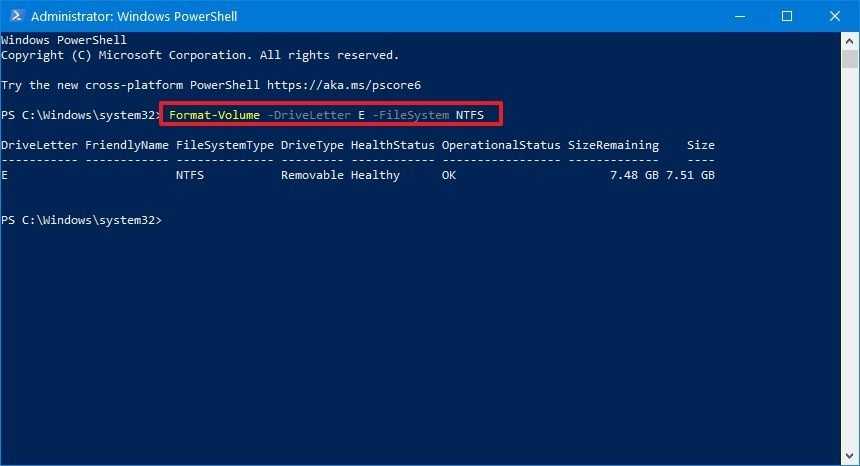The width and height of the screenshot is (860, 466).
Task: Click the scrollbar up arrow
Action: tap(851, 39)
